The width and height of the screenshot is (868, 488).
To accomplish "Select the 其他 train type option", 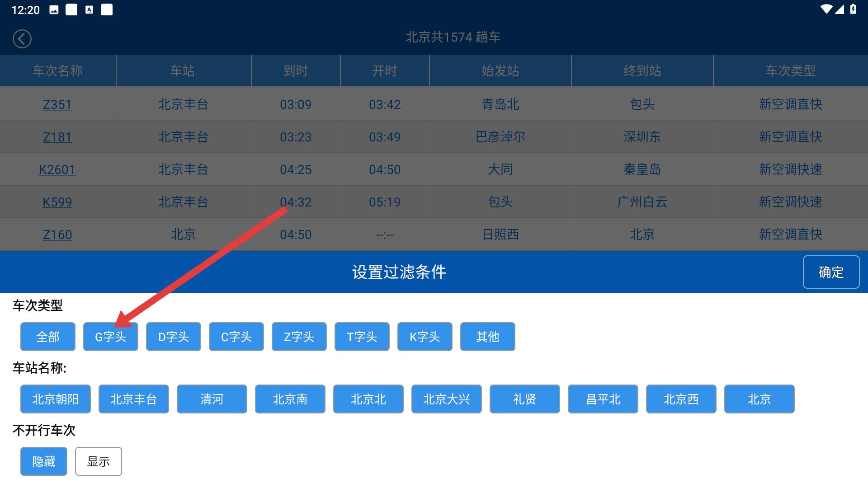I will pos(487,337).
